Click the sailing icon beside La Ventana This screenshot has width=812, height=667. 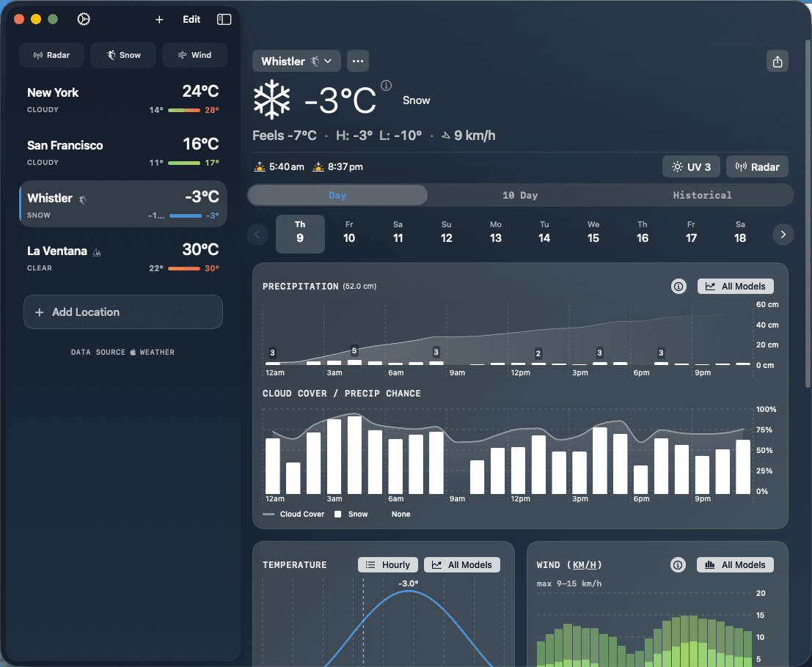coord(96,252)
